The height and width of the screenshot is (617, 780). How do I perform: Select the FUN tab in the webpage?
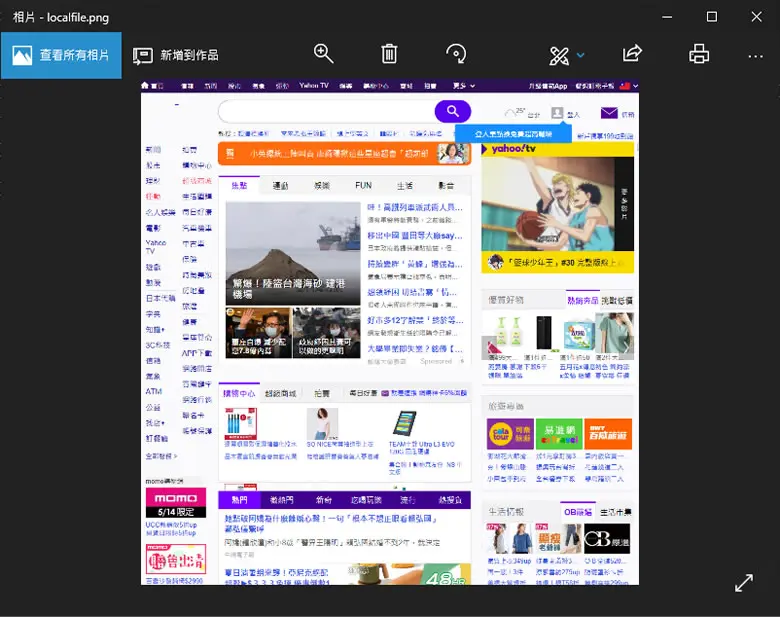[x=363, y=186]
